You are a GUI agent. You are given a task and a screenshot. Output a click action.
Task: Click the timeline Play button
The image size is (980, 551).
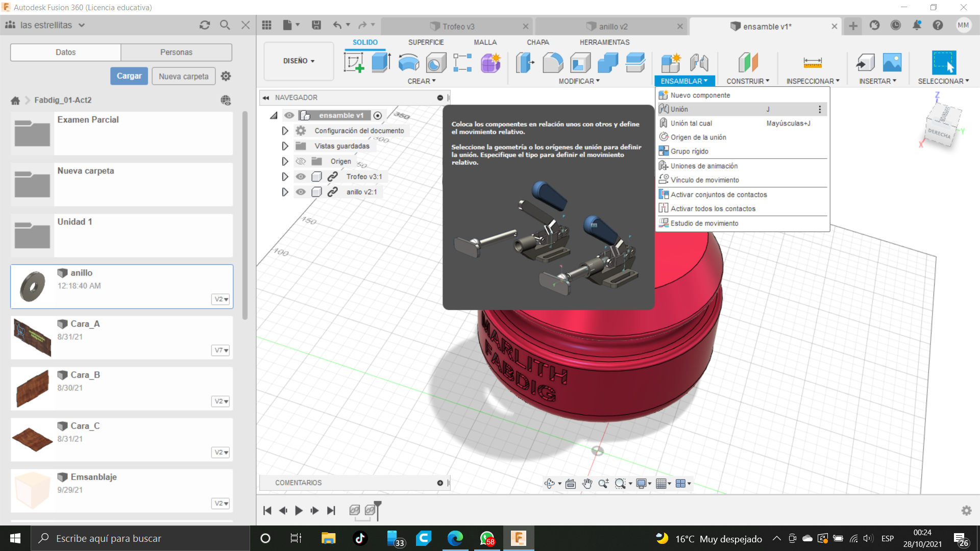click(299, 510)
